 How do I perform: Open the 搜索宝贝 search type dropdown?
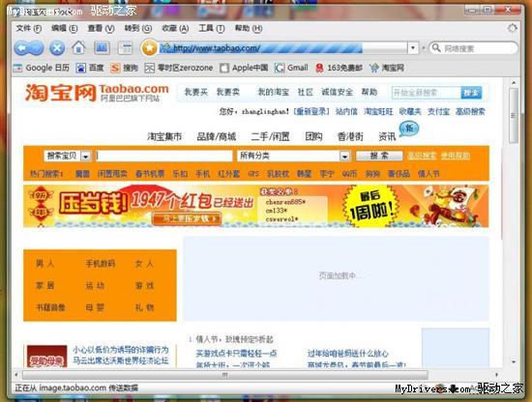click(86, 156)
